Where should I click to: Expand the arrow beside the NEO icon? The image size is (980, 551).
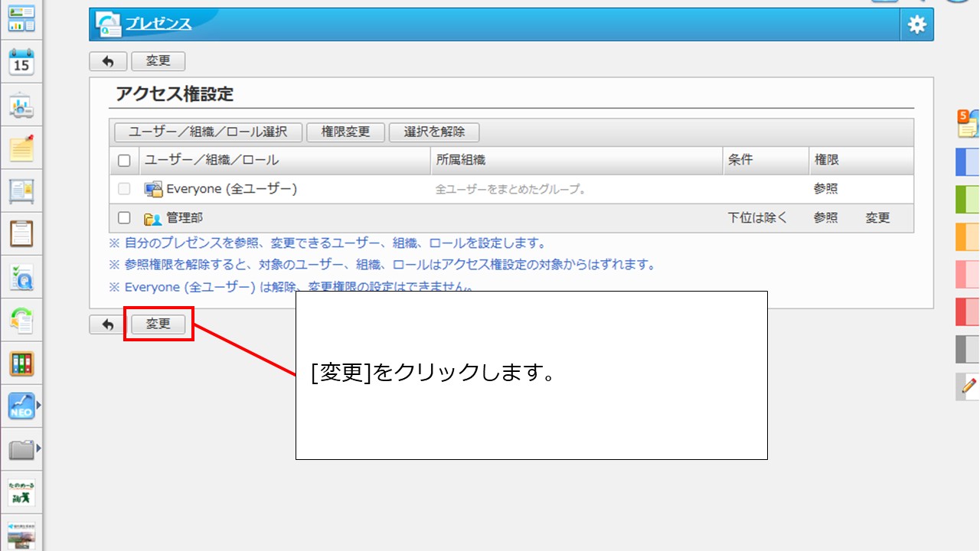(x=39, y=405)
